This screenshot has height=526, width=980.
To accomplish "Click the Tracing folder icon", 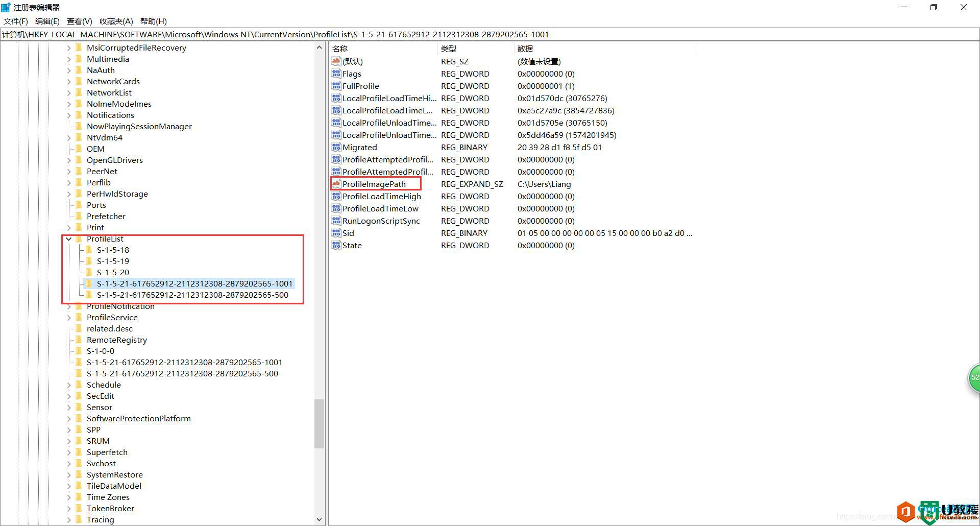I will (x=79, y=519).
